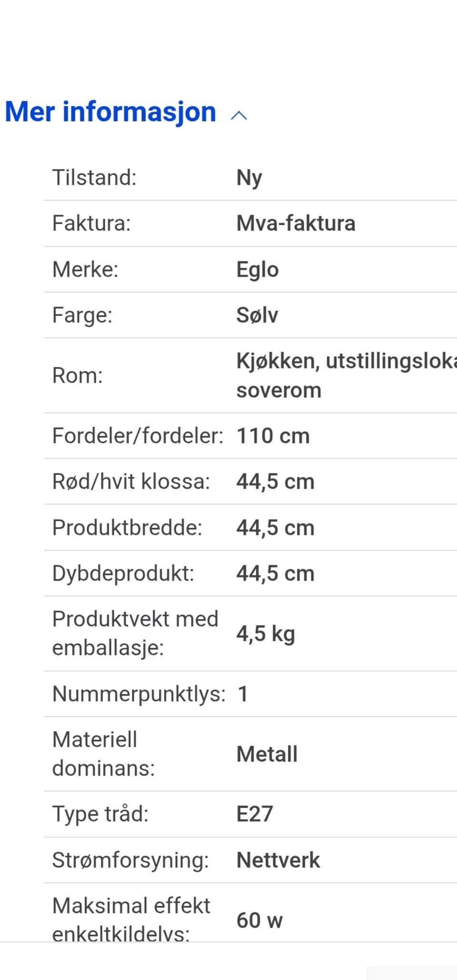The image size is (457, 980).
Task: Click the Produktbredde value 44,5 cm
Action: [x=276, y=528]
